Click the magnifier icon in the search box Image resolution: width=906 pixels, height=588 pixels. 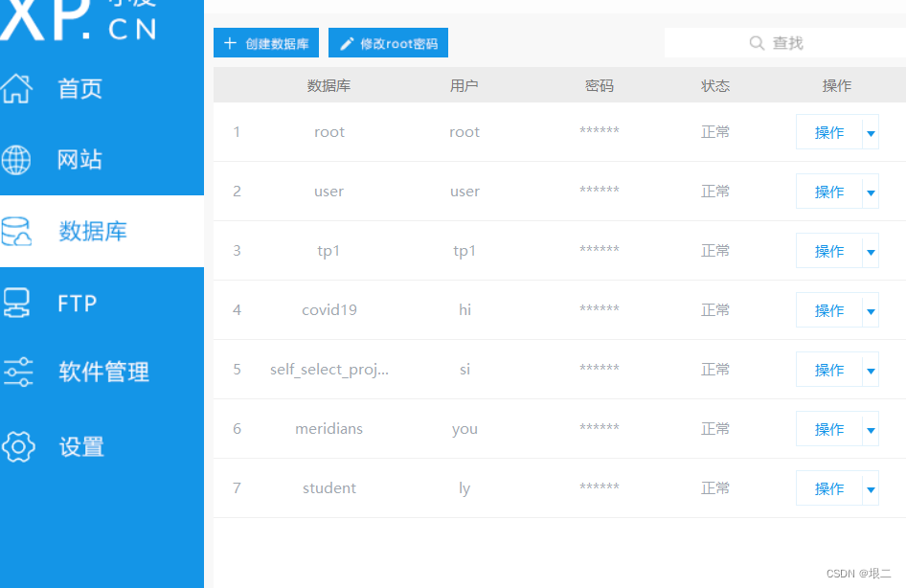756,42
